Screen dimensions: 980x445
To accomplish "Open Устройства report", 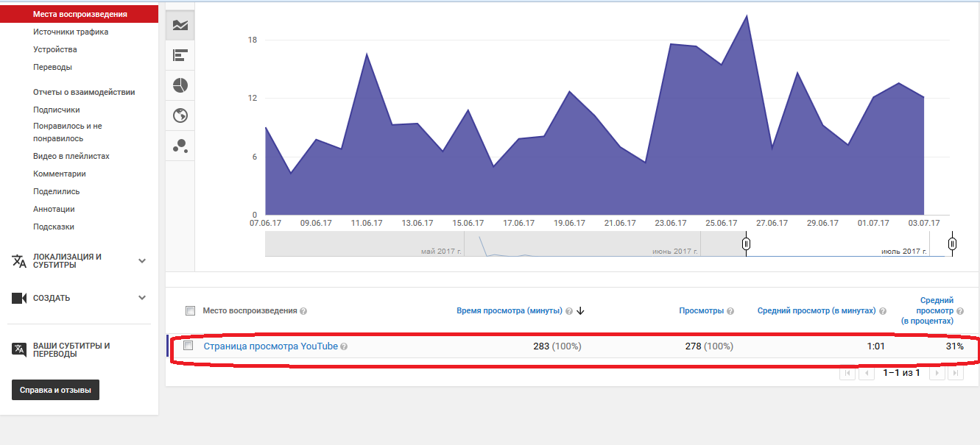I will click(x=55, y=49).
